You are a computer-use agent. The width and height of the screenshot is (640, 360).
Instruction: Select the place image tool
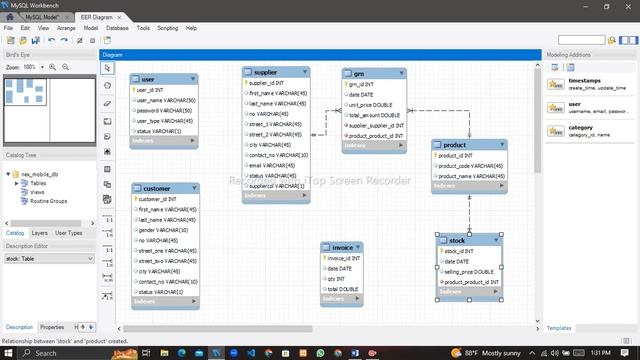[107, 151]
